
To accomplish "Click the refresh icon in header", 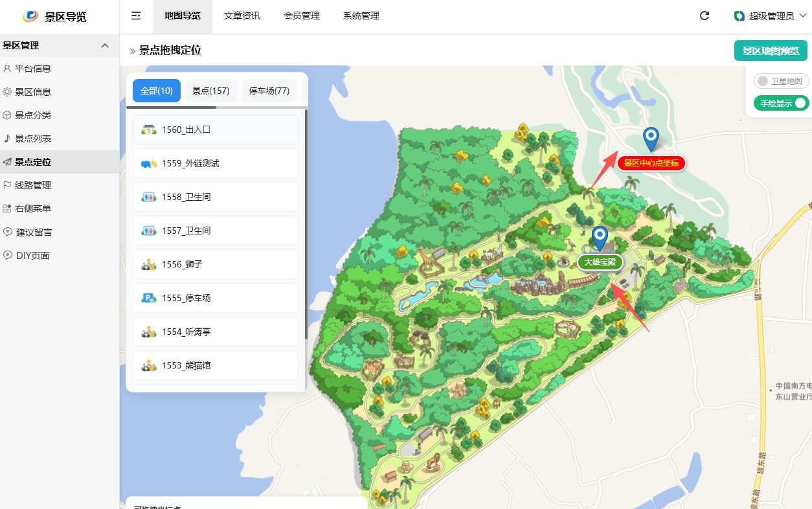I will tap(705, 16).
